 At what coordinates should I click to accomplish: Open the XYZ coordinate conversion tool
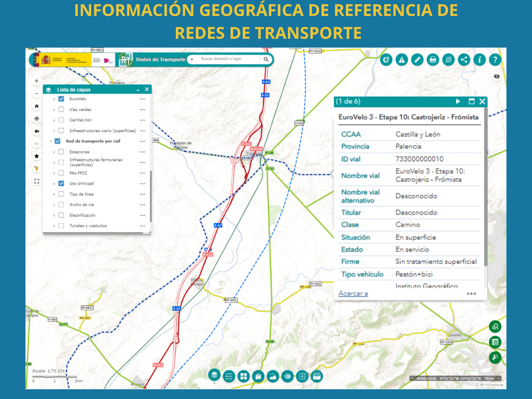(x=448, y=60)
